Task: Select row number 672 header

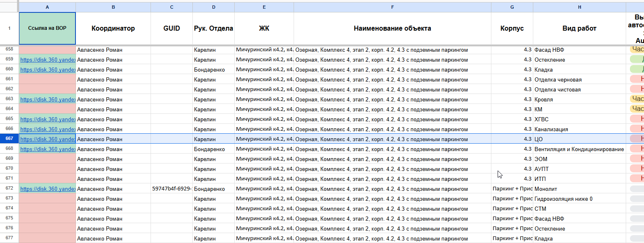Action: click(10, 189)
